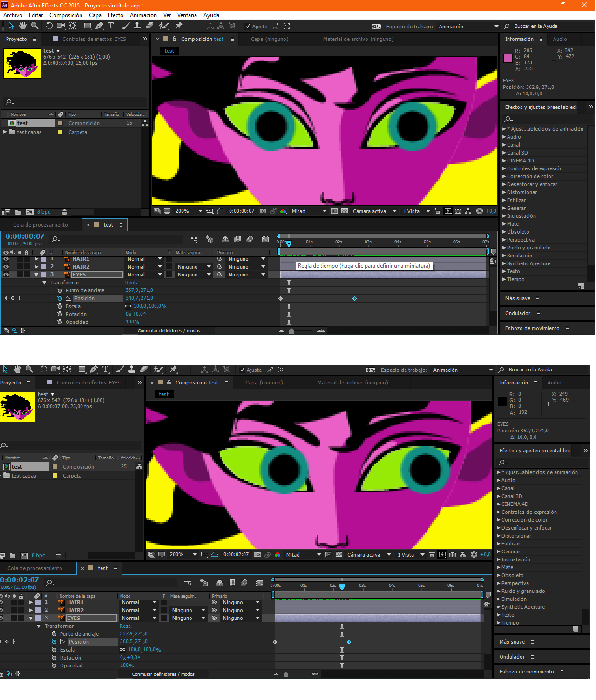Open composition mini-flowchart icon in upper timeline

coord(194,240)
